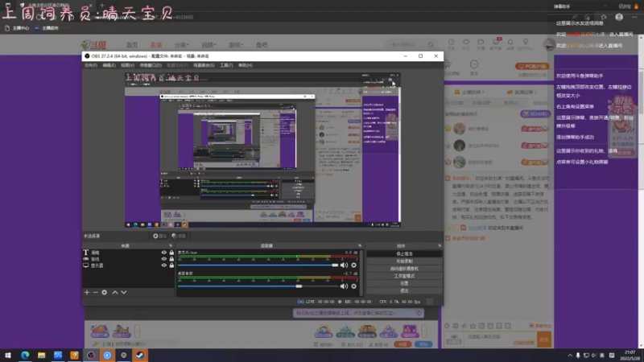644x362 pixels.
Task: Mute the 麦克风/Aux speaker icon
Action: click(x=344, y=265)
